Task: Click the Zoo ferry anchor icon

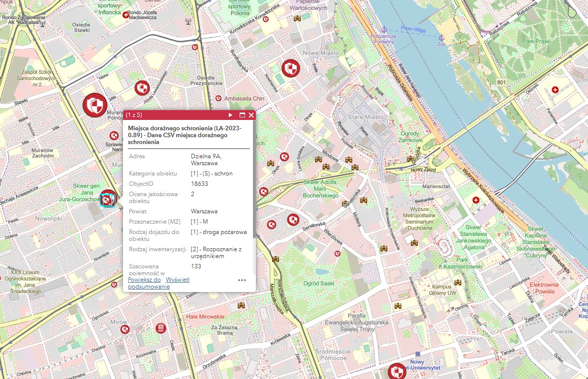Action: pos(441,37)
